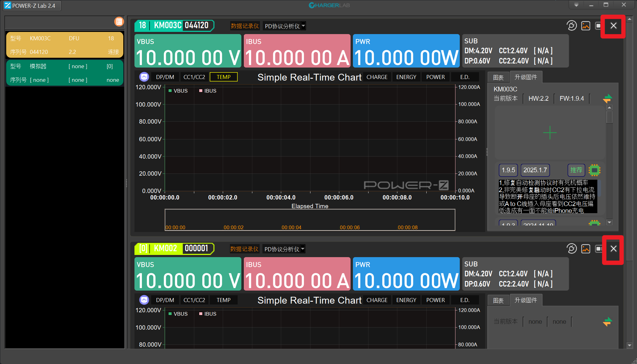Close the KM003C 044120 device panel
Image resolution: width=637 pixels, height=364 pixels.
(613, 26)
